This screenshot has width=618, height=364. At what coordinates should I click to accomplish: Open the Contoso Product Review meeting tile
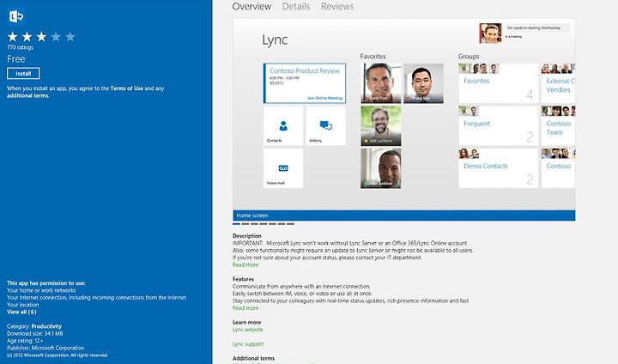(305, 83)
